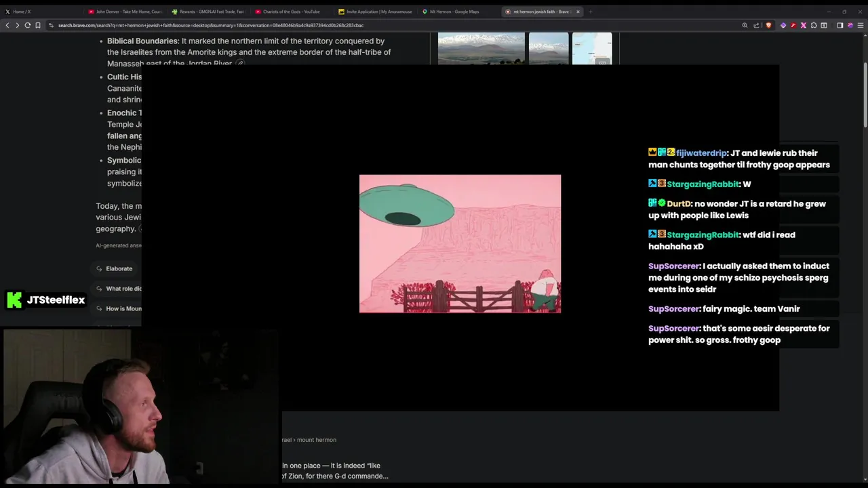
Task: Open the zoom magnifier icon in address bar
Action: click(745, 25)
